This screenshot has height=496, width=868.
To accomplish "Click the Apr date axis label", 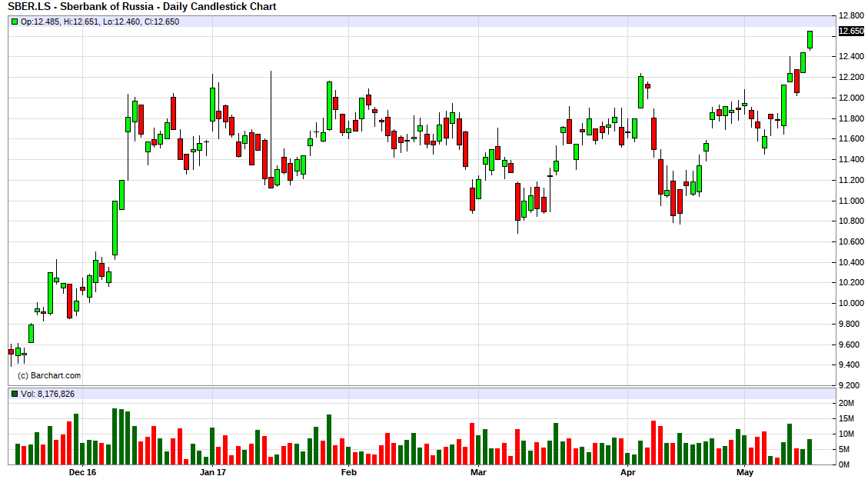I will pyautogui.click(x=628, y=472).
